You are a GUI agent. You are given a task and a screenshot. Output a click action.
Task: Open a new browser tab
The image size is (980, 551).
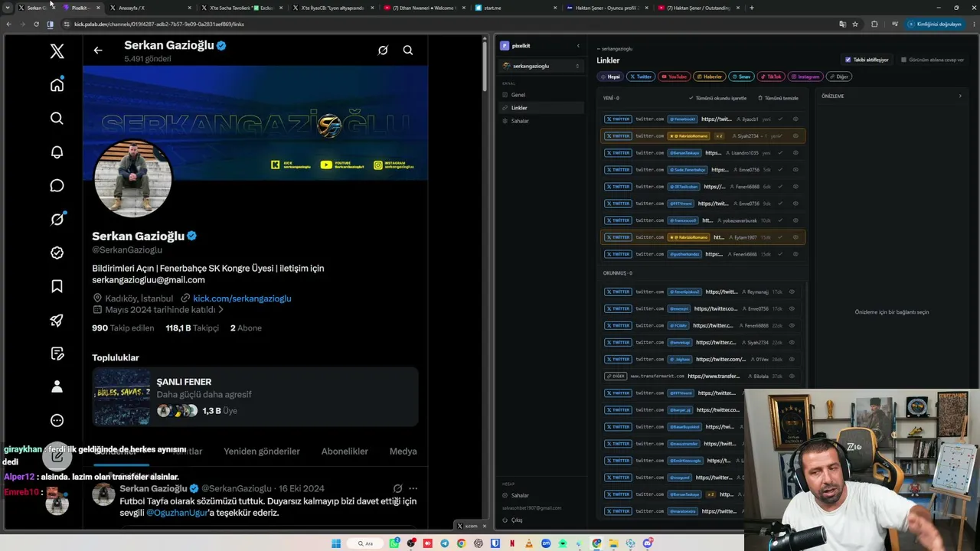point(752,8)
